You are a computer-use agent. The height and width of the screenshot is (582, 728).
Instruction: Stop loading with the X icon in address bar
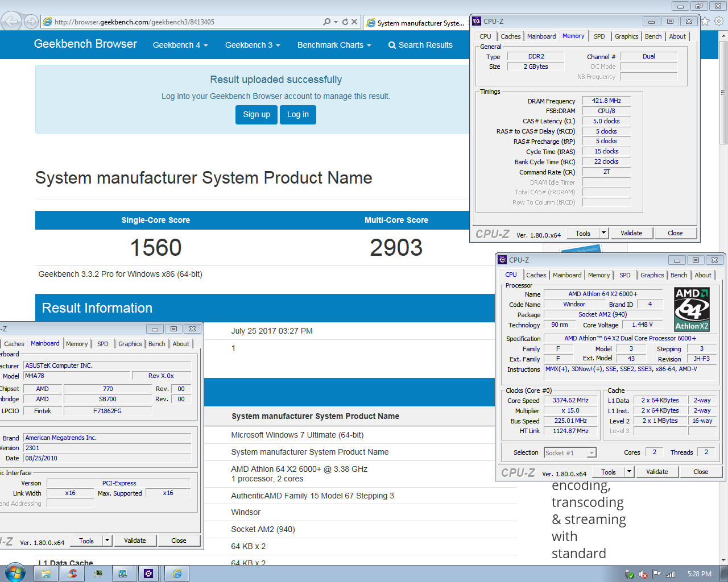point(354,22)
